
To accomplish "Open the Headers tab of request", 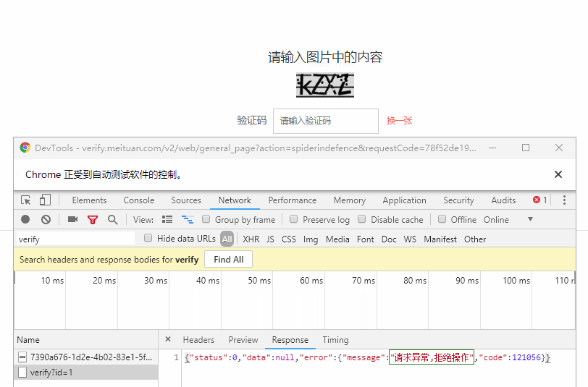I will (198, 340).
